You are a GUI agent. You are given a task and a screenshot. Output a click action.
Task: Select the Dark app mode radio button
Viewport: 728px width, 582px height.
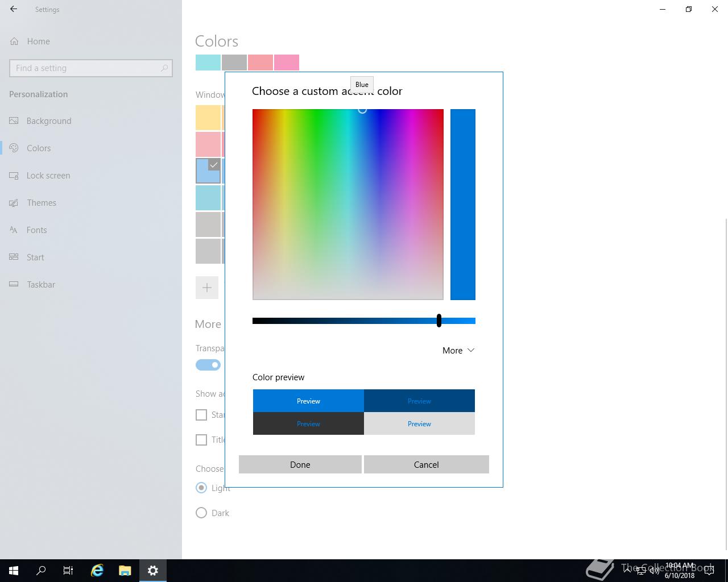pos(201,513)
